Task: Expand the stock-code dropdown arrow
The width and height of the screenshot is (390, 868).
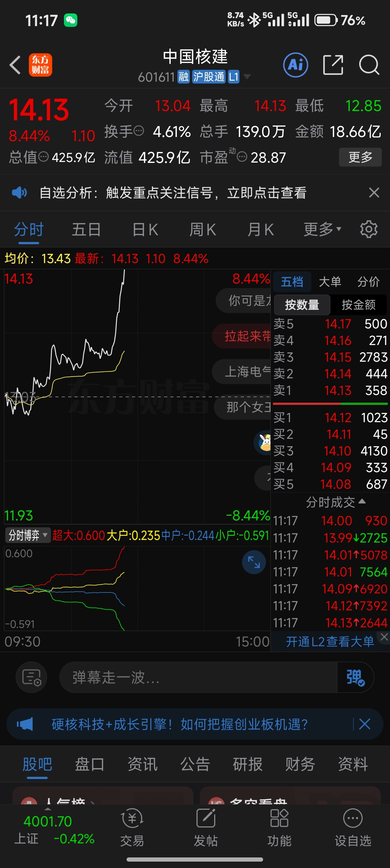Action: click(247, 76)
